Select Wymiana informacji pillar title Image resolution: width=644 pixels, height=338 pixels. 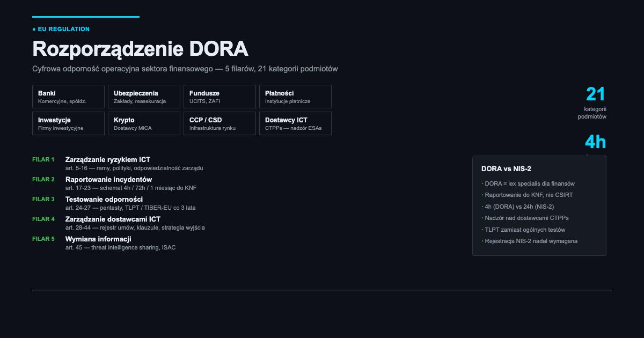point(98,239)
